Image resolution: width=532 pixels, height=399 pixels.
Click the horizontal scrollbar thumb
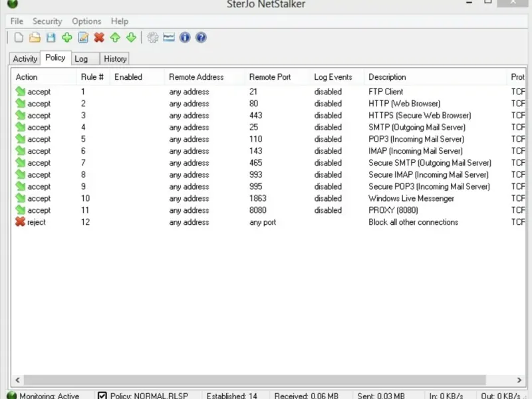tap(255, 380)
